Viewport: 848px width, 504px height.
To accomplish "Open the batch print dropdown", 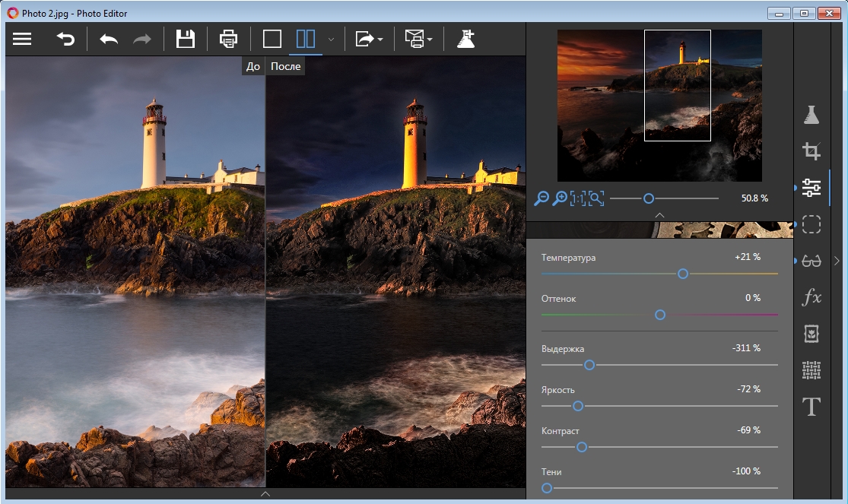I will [418, 39].
